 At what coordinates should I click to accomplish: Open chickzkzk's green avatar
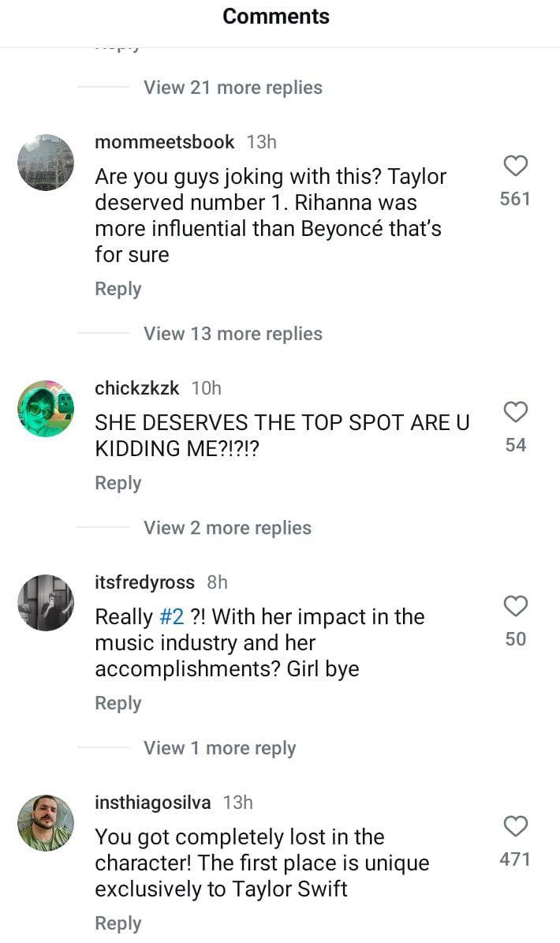[x=46, y=409]
